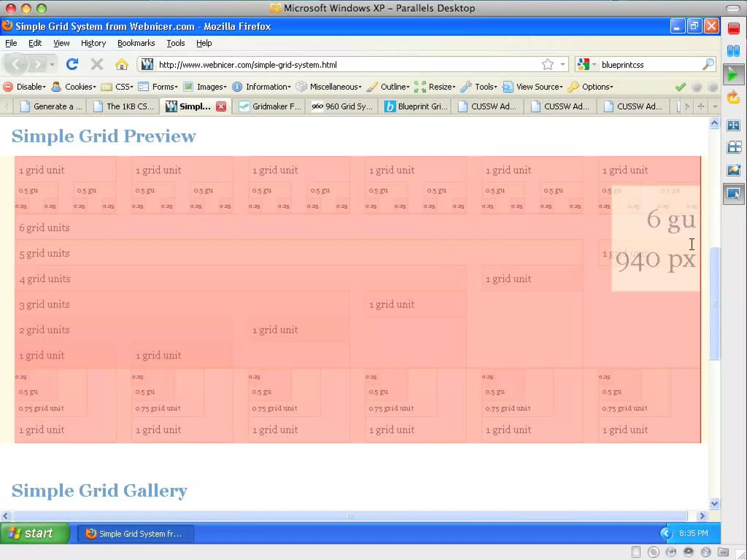Open the search engine selector dropdown
The width and height of the screenshot is (747, 560).
click(x=587, y=65)
